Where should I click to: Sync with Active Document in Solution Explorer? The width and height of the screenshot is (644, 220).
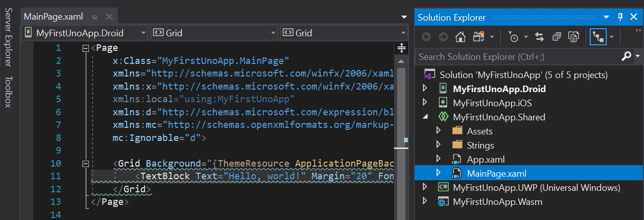point(539,37)
